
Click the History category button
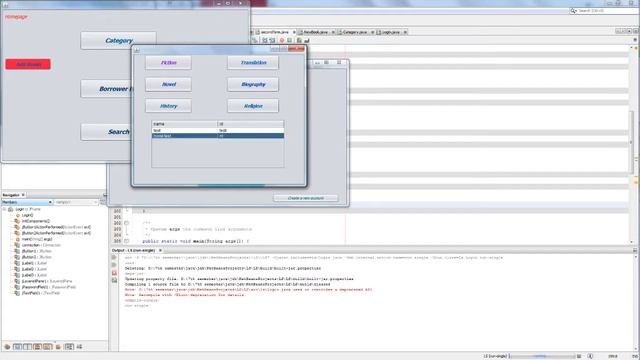coord(168,106)
